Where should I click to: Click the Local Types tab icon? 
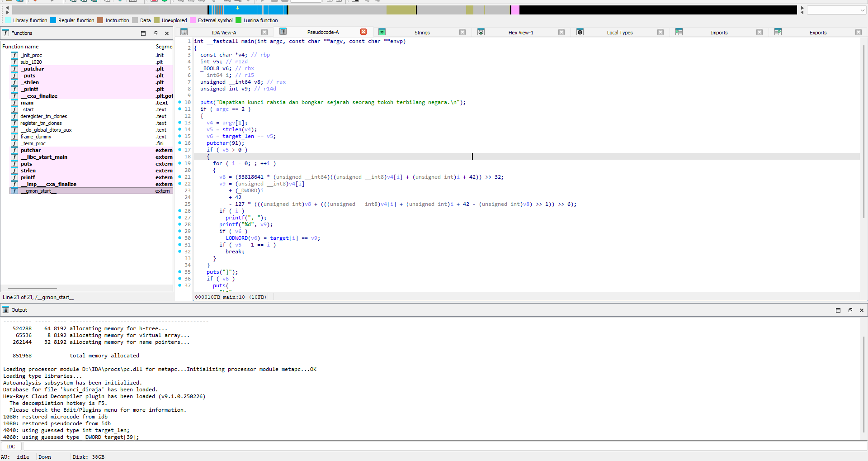click(x=580, y=32)
